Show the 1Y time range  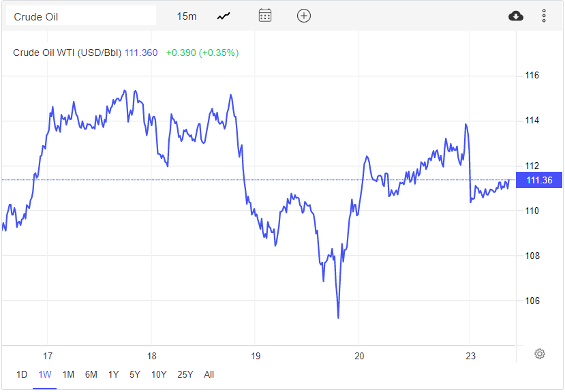[113, 374]
